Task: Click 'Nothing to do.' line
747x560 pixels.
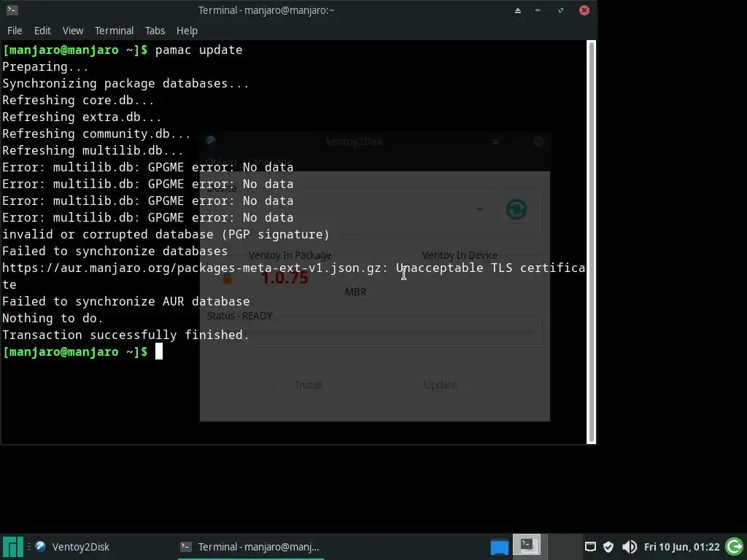Action: click(53, 318)
